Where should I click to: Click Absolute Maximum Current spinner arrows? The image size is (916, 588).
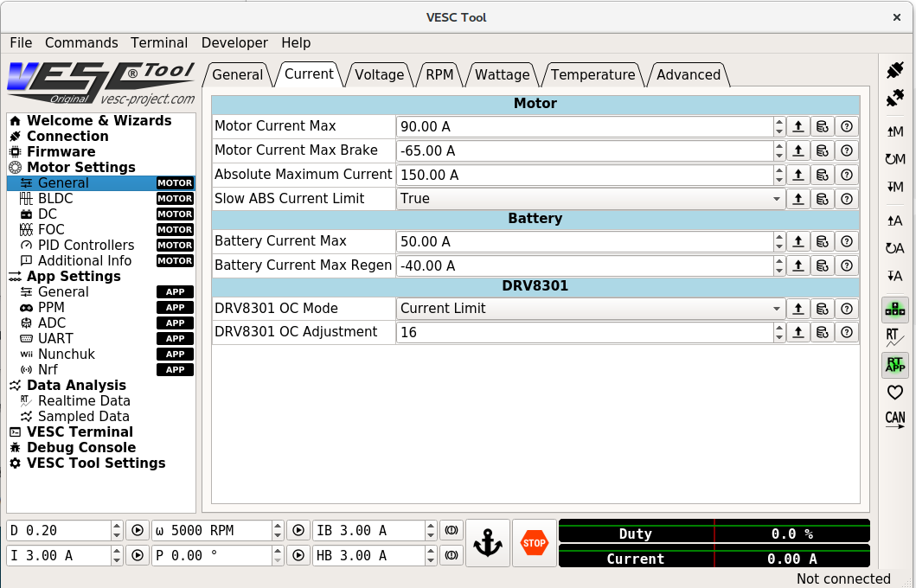point(778,175)
